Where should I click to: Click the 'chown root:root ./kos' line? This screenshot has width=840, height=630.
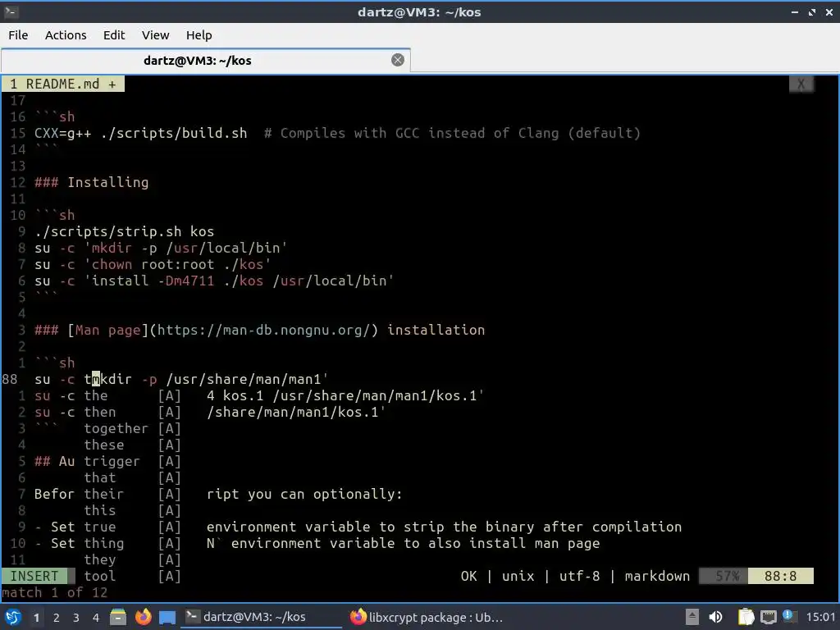[x=153, y=265]
